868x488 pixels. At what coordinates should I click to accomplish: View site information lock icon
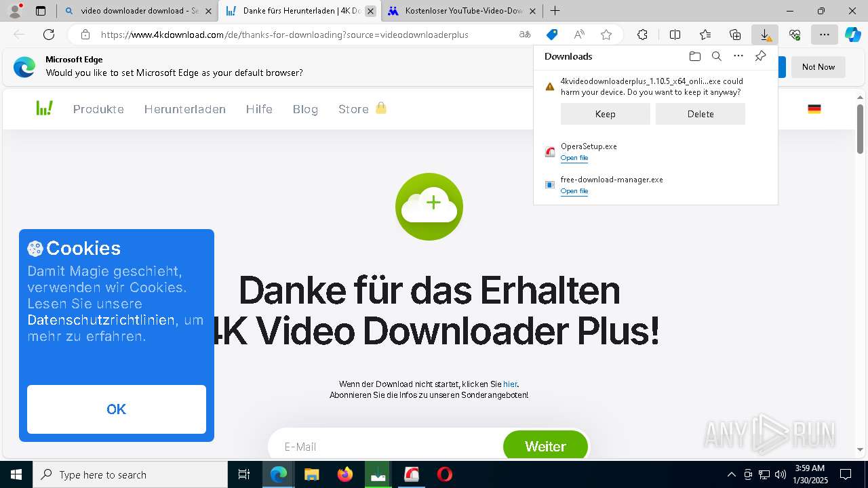[x=85, y=35]
